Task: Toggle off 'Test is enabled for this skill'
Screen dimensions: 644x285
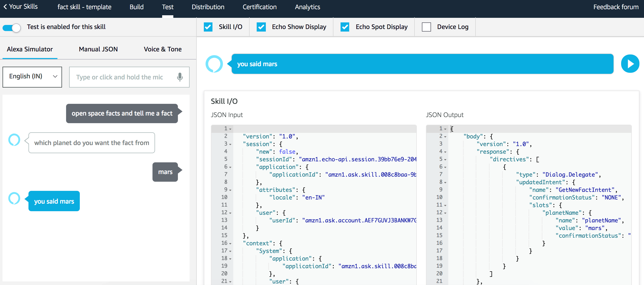Action: [11, 28]
